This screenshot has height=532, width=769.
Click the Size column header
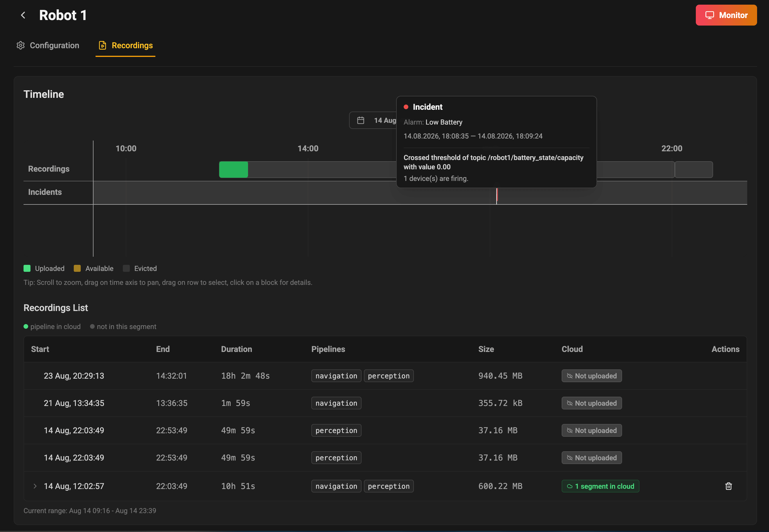click(x=486, y=349)
